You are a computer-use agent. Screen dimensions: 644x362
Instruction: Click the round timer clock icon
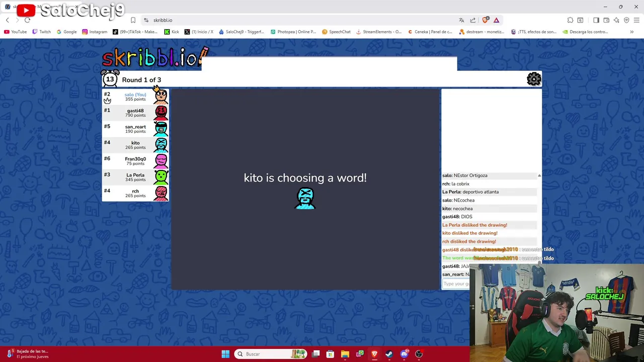click(x=110, y=78)
